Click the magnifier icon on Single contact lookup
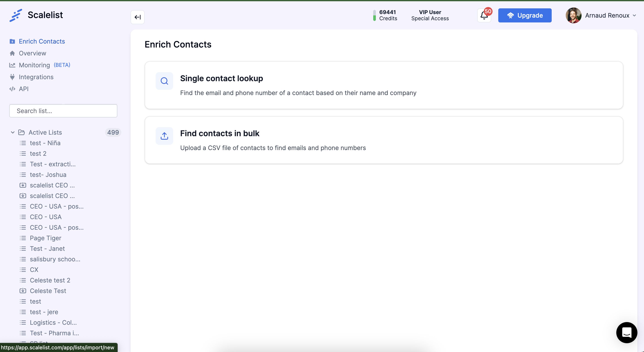Viewport: 644px width, 352px height. click(x=164, y=81)
